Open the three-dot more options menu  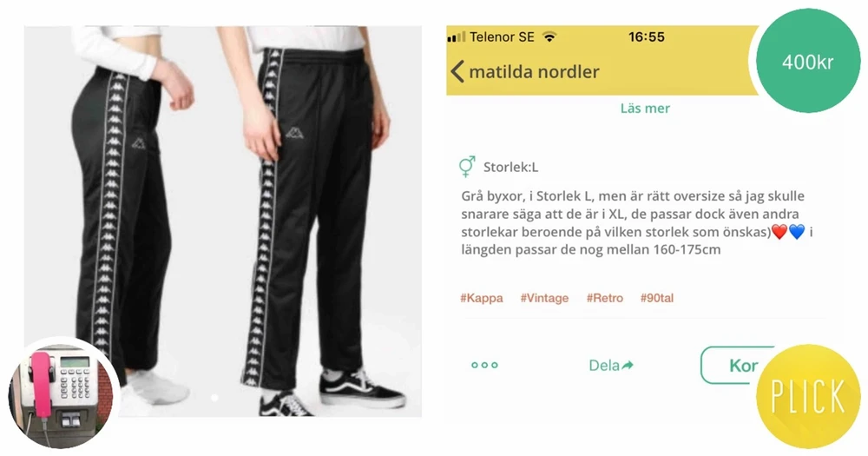coord(484,365)
